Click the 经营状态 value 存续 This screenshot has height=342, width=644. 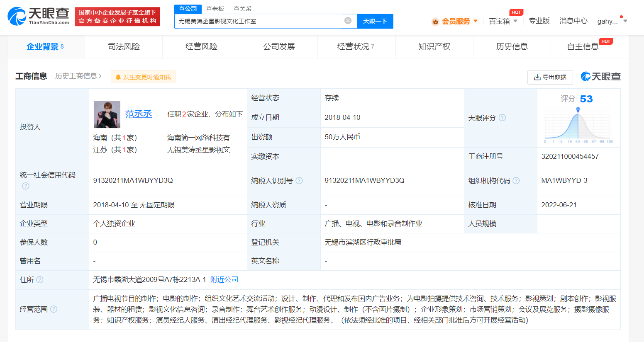[x=332, y=98]
